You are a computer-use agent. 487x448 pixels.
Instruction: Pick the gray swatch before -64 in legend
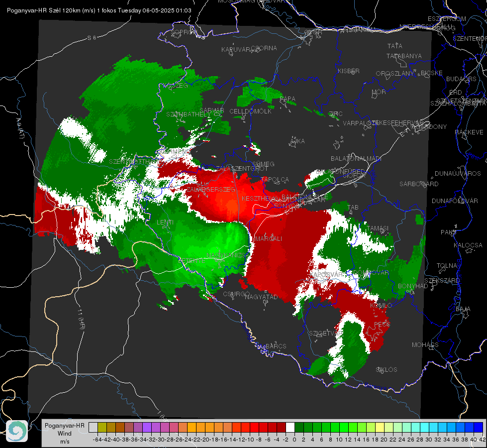tap(93, 427)
